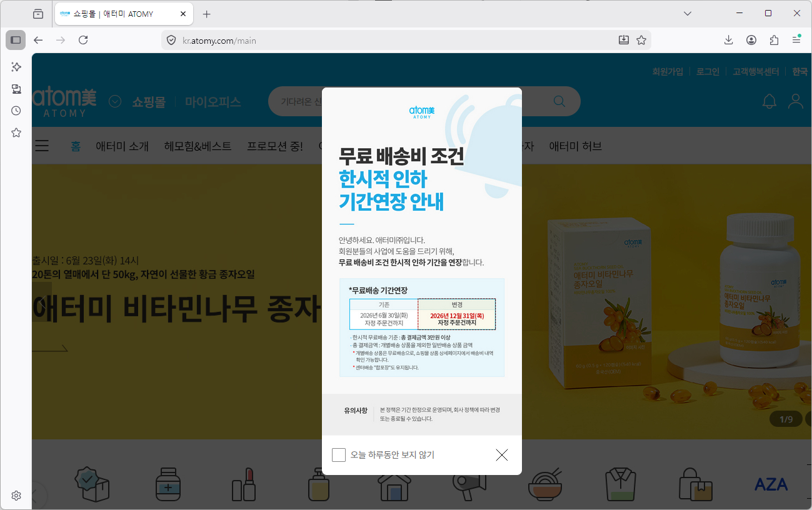Click the pump bottle category icon

(319, 484)
